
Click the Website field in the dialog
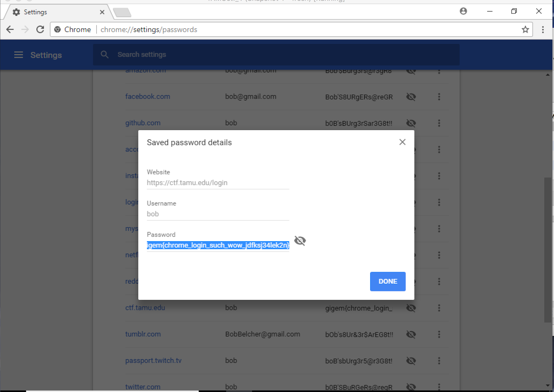coord(218,183)
